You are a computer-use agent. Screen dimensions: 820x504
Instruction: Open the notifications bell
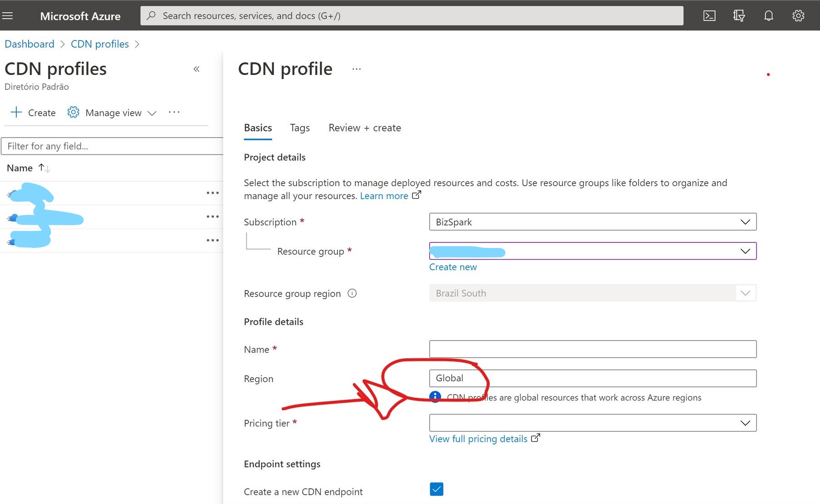[768, 16]
